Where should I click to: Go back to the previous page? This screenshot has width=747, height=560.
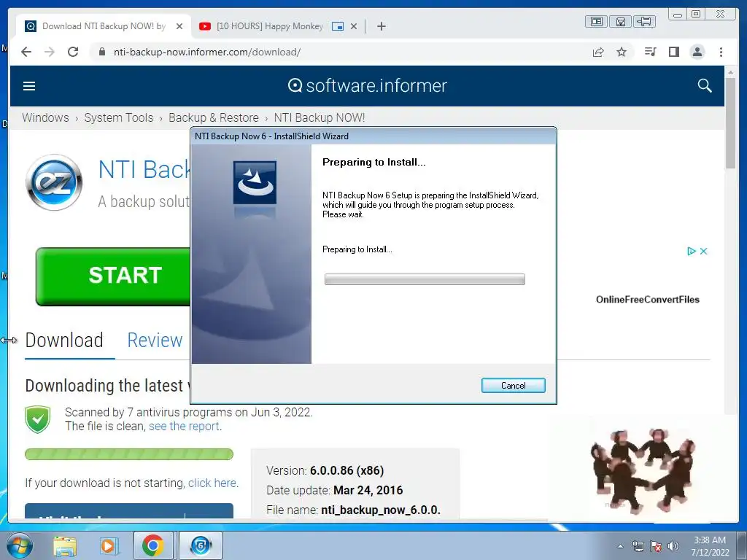pos(26,52)
